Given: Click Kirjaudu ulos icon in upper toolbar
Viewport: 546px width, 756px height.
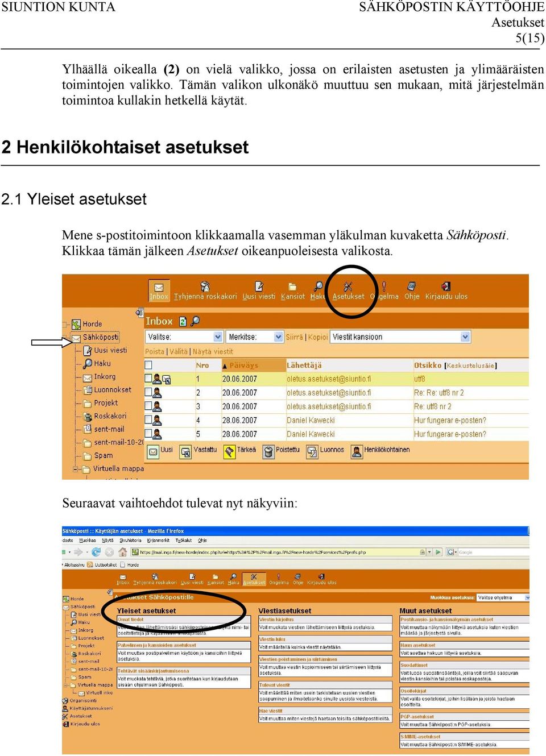Looking at the screenshot, I should pos(446,286).
